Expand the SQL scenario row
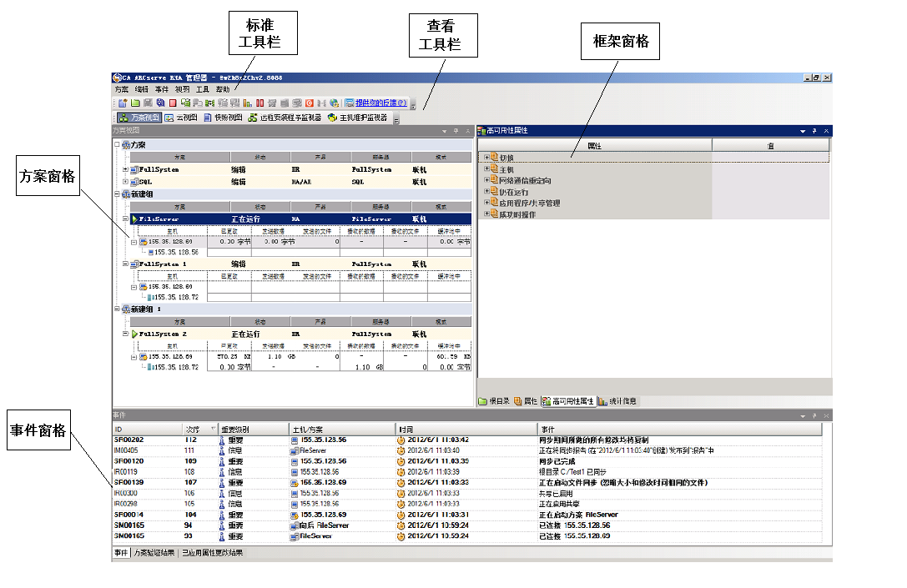Image resolution: width=907 pixels, height=588 pixels. [126, 182]
